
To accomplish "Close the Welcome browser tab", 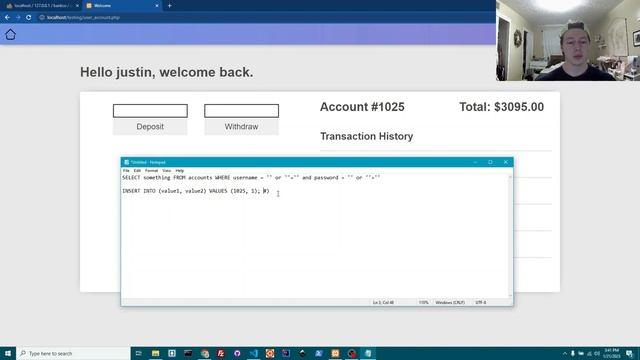I will tap(157, 6).
